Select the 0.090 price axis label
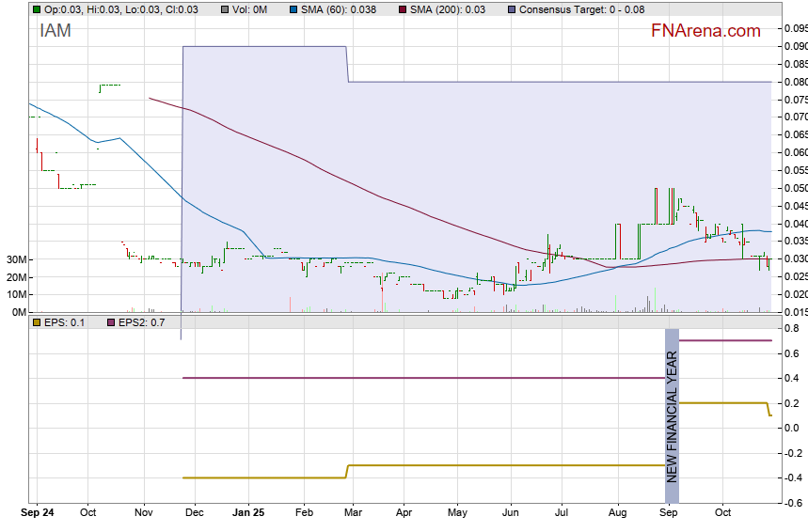 (795, 46)
